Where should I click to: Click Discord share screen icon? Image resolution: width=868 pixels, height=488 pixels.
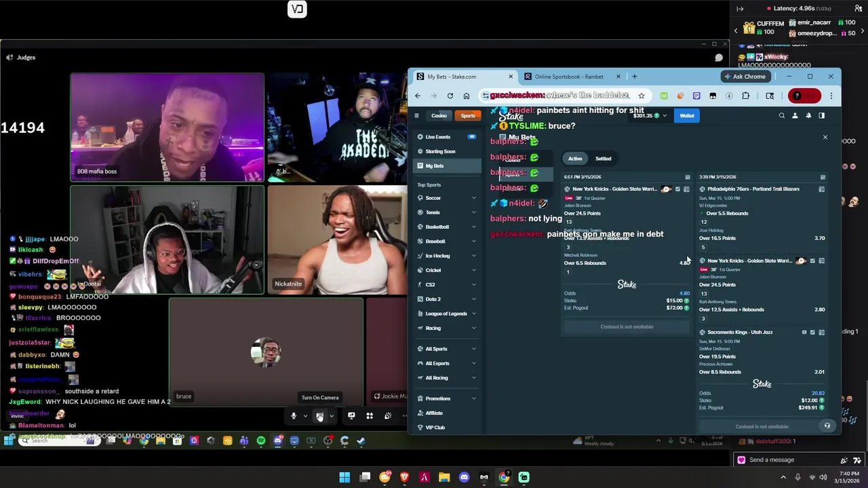point(351,416)
